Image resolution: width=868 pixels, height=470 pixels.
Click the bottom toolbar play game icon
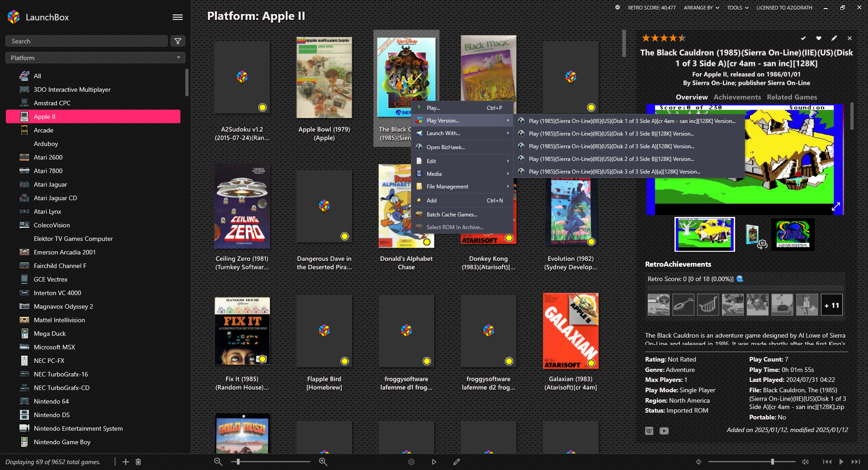[x=434, y=462]
